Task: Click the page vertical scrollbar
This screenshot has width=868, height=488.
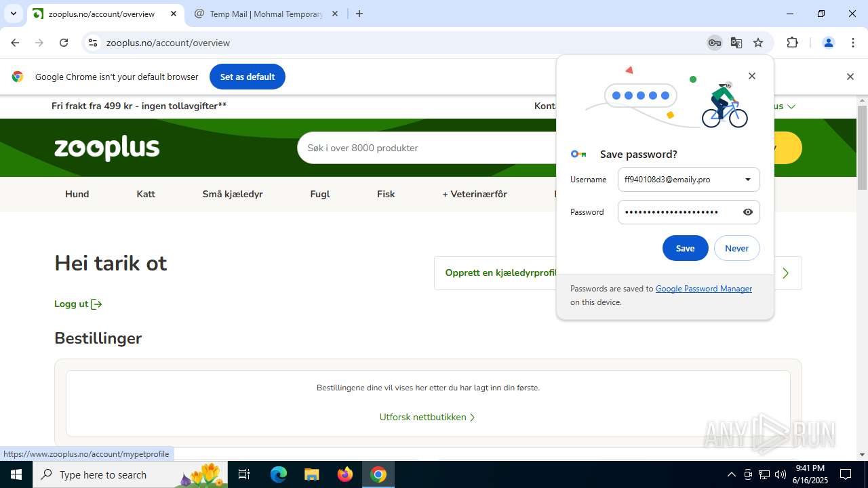Action: [x=862, y=148]
